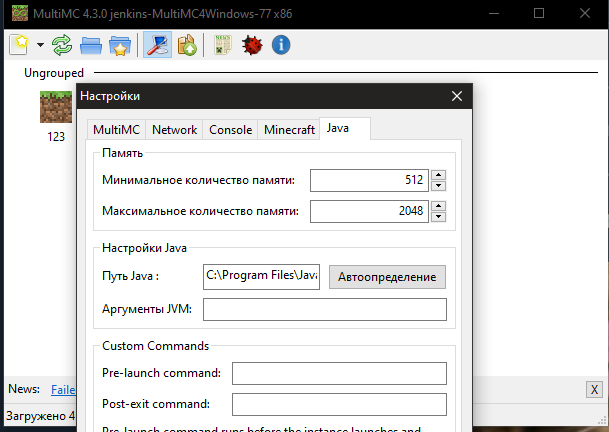Dismiss the news bar with X button
This screenshot has width=609, height=432.
594,390
